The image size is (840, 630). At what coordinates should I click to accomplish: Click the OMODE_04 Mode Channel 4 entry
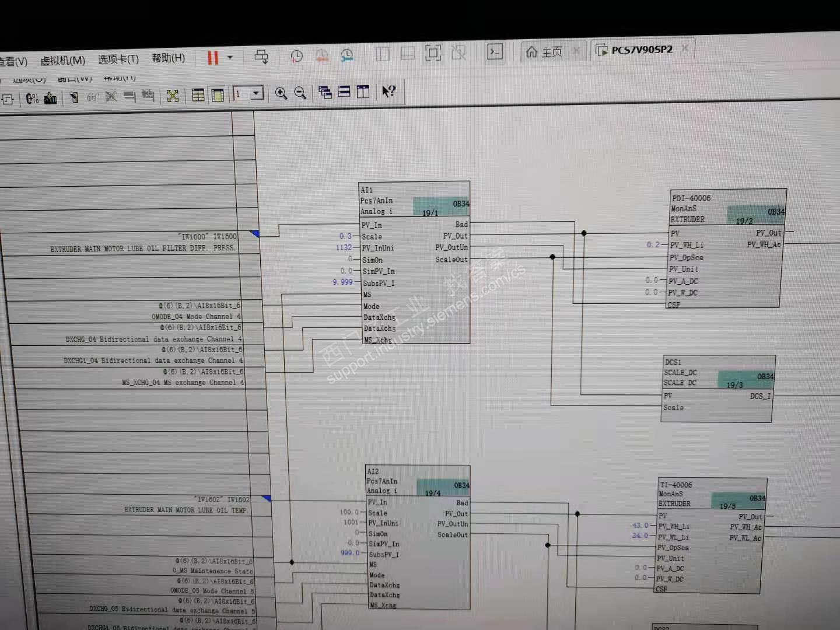point(196,317)
